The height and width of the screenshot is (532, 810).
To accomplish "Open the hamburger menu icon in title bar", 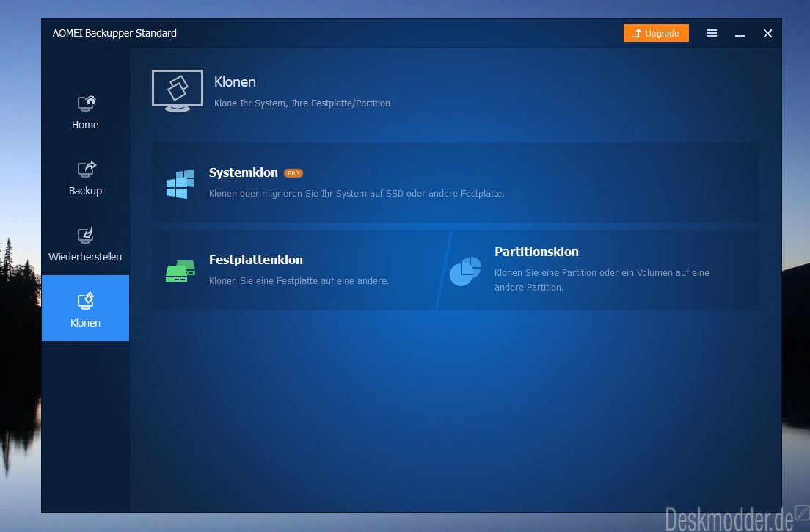I will coord(712,33).
